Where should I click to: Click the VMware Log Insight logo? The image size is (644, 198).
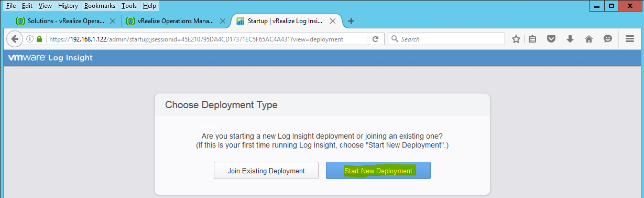[50, 58]
